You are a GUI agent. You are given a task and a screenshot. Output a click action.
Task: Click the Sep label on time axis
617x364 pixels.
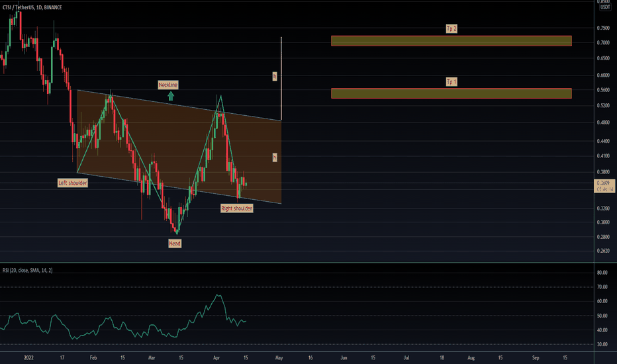[536, 357]
